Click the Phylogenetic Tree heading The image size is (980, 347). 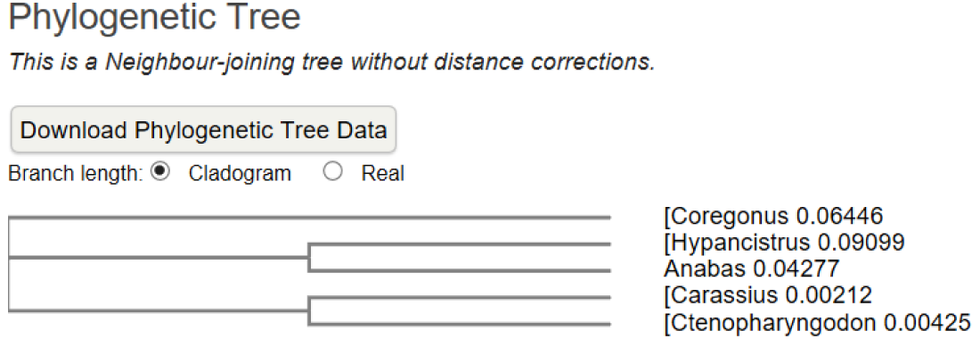(154, 18)
